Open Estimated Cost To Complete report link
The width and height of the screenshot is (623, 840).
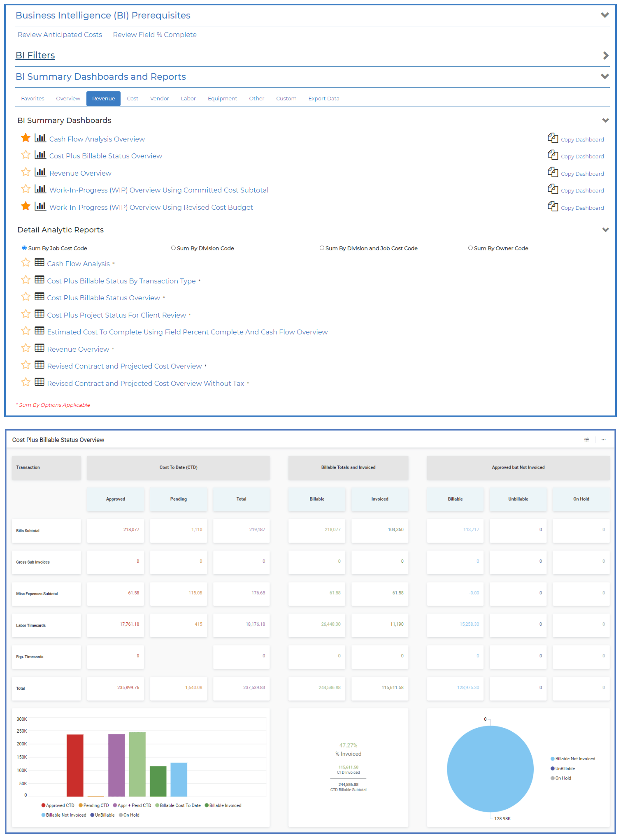tap(187, 332)
